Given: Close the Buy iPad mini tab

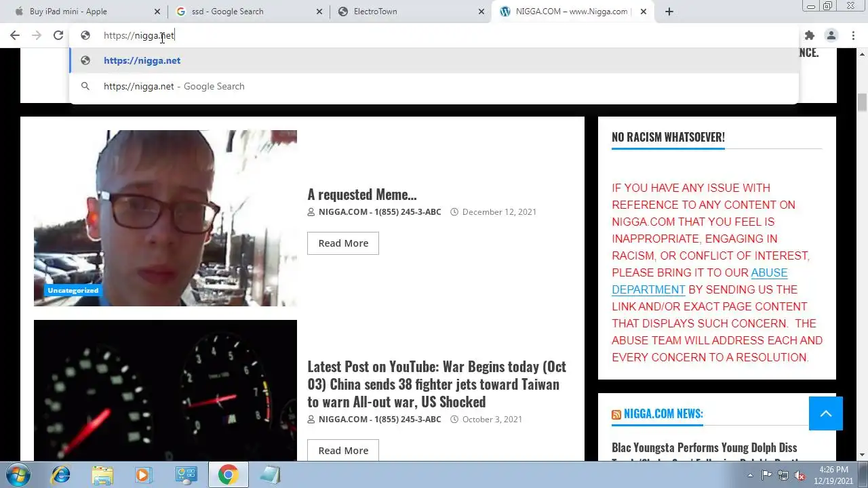Looking at the screenshot, I should (157, 12).
